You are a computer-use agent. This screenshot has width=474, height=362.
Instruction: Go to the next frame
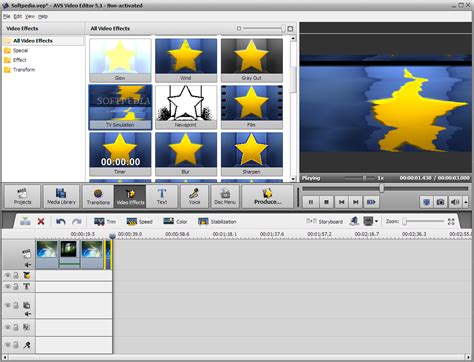pos(356,202)
